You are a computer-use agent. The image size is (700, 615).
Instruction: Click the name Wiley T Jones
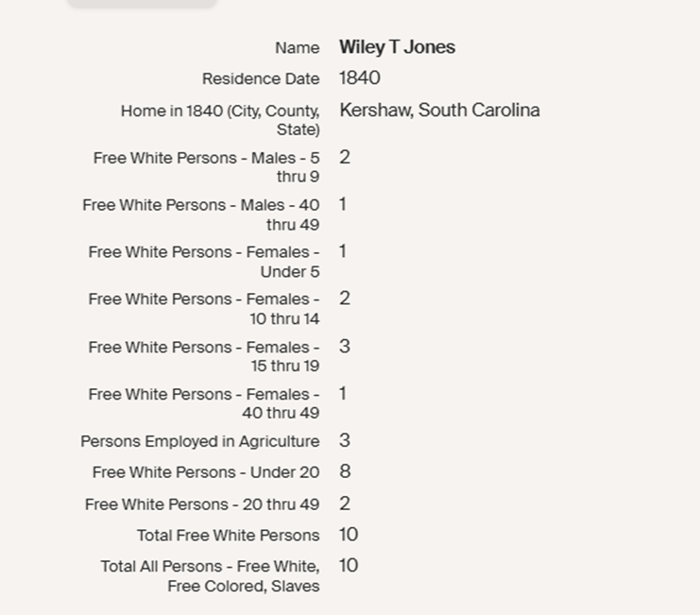pos(397,47)
